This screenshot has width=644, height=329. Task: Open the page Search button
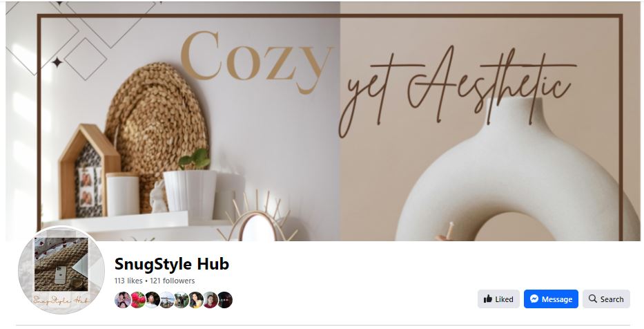[606, 299]
